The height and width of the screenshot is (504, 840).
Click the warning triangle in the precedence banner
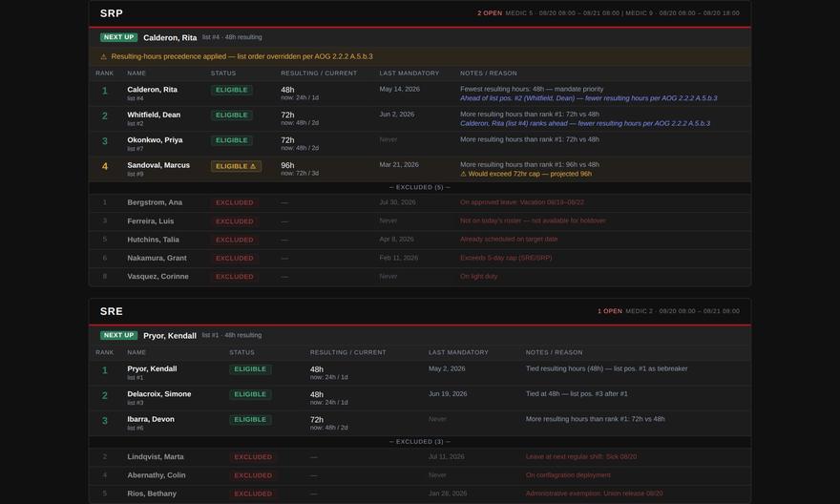(103, 56)
